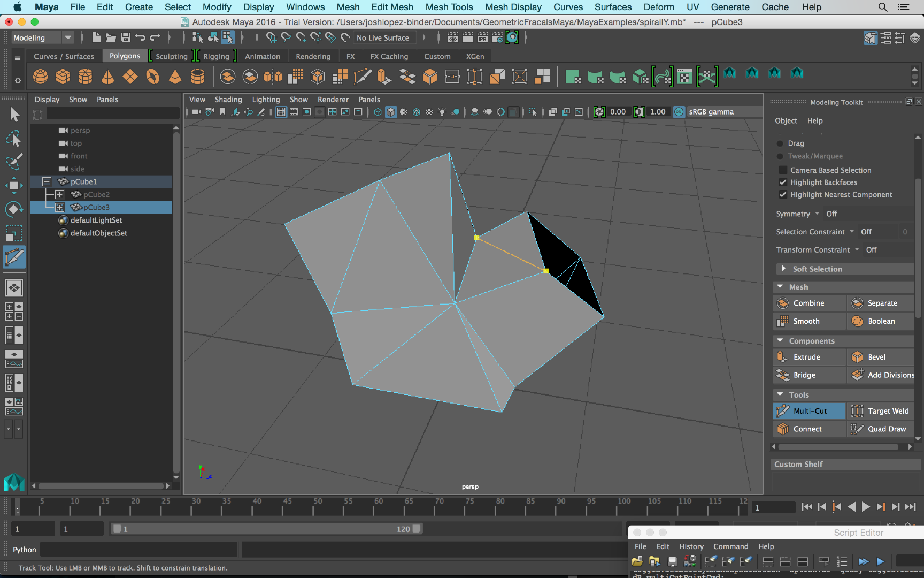This screenshot has height=578, width=924.
Task: Click the Smooth shade all icon
Action: click(x=391, y=112)
